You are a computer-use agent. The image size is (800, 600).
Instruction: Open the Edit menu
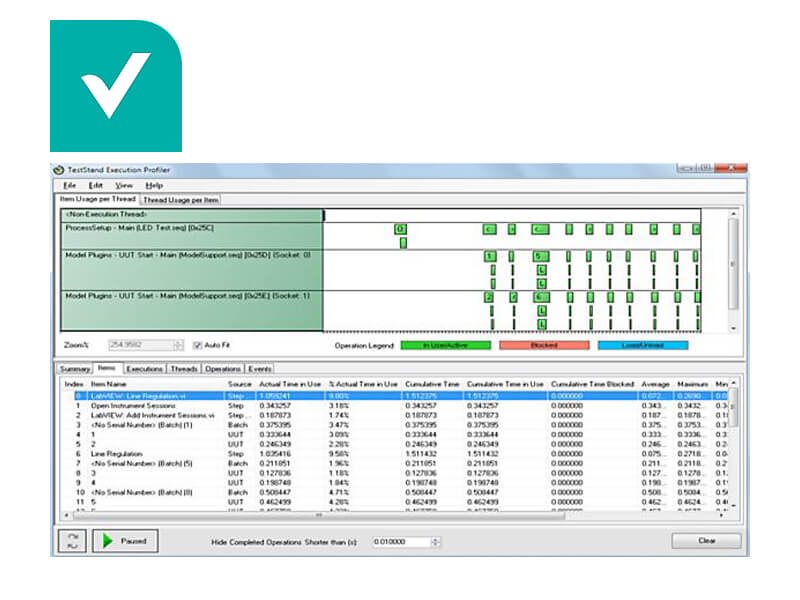[x=95, y=185]
